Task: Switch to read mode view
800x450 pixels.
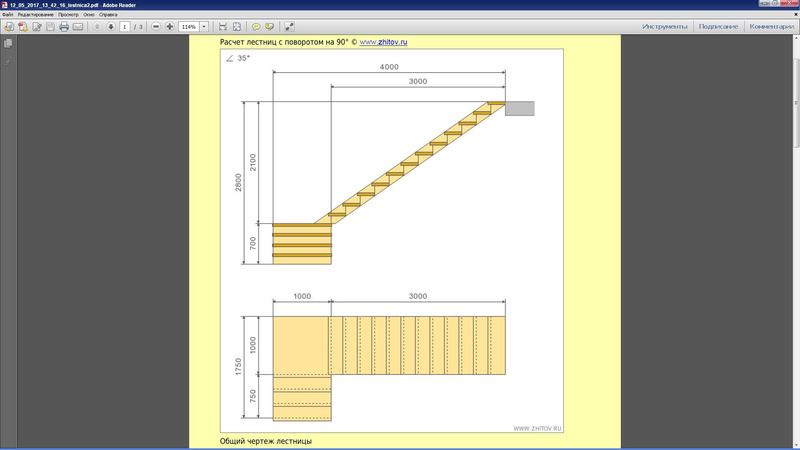Action: 289,26
